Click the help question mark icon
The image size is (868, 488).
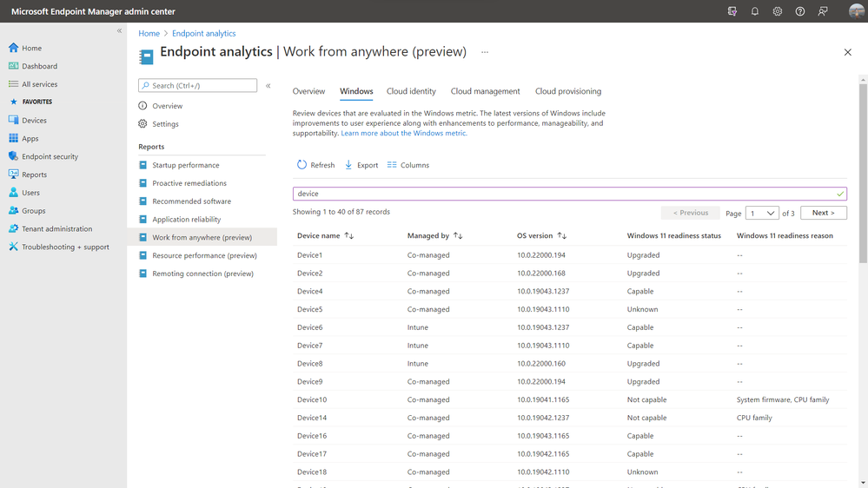tap(800, 11)
